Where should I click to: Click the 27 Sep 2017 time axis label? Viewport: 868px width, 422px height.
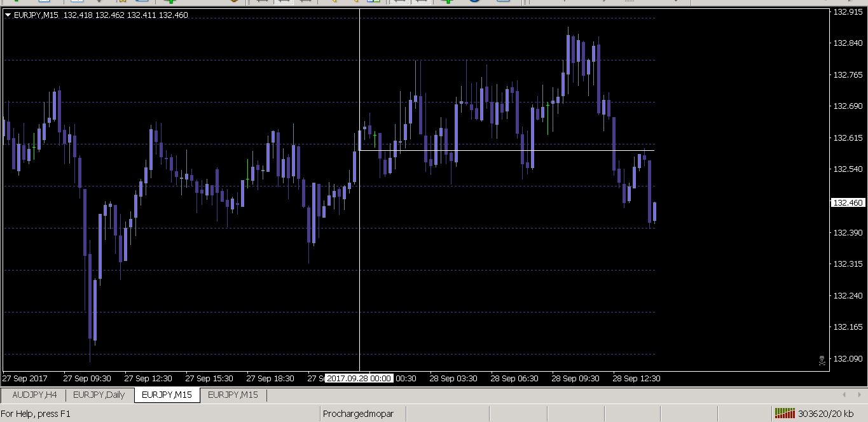tap(25, 378)
